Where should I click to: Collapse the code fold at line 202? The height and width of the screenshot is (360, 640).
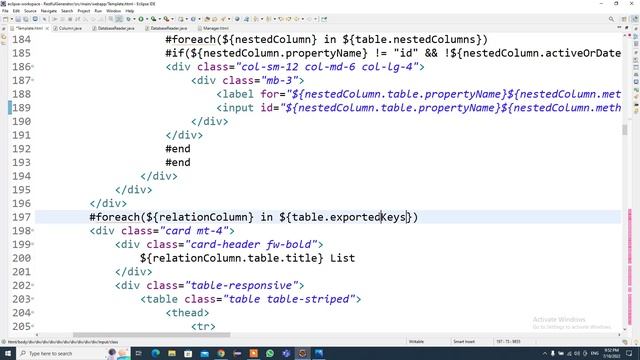coord(33,285)
